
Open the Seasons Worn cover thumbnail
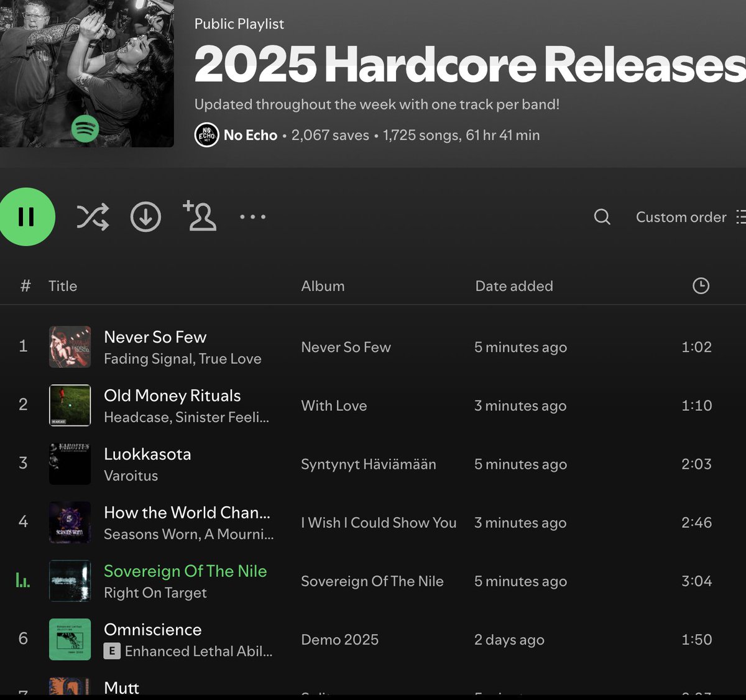tap(70, 522)
